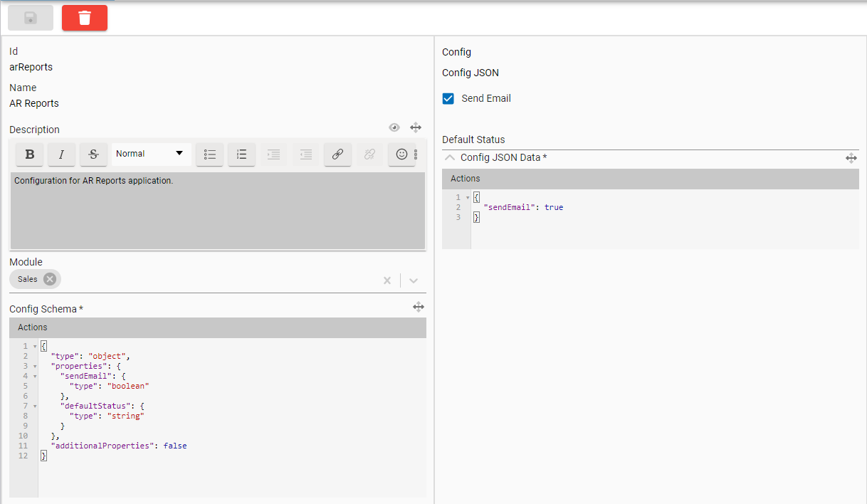This screenshot has width=867, height=504.
Task: Click the Config Schema expand arrows icon
Action: tap(419, 307)
